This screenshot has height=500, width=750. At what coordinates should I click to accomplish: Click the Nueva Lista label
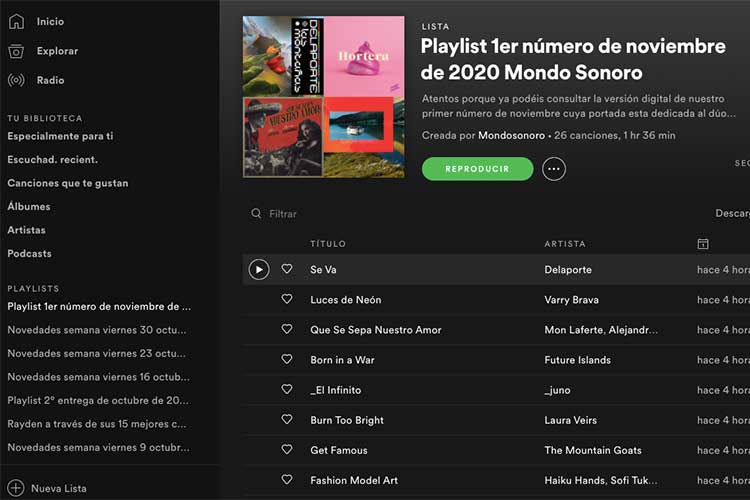coord(59,489)
